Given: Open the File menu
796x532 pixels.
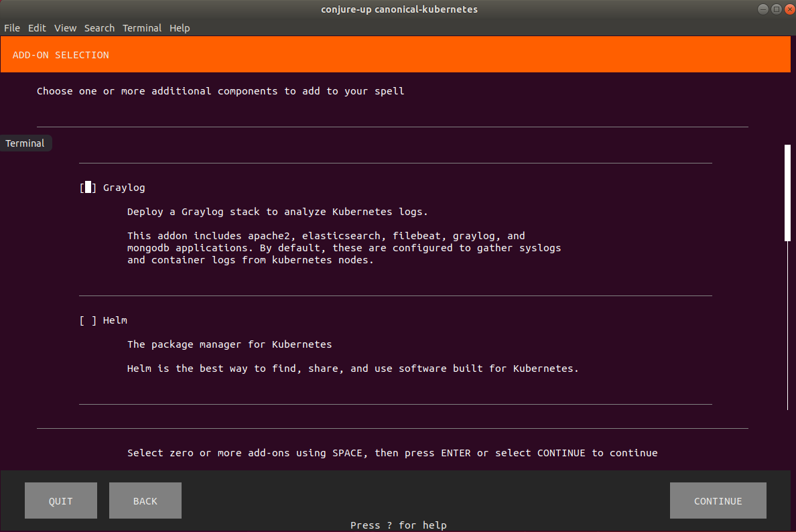Looking at the screenshot, I should click(x=11, y=28).
